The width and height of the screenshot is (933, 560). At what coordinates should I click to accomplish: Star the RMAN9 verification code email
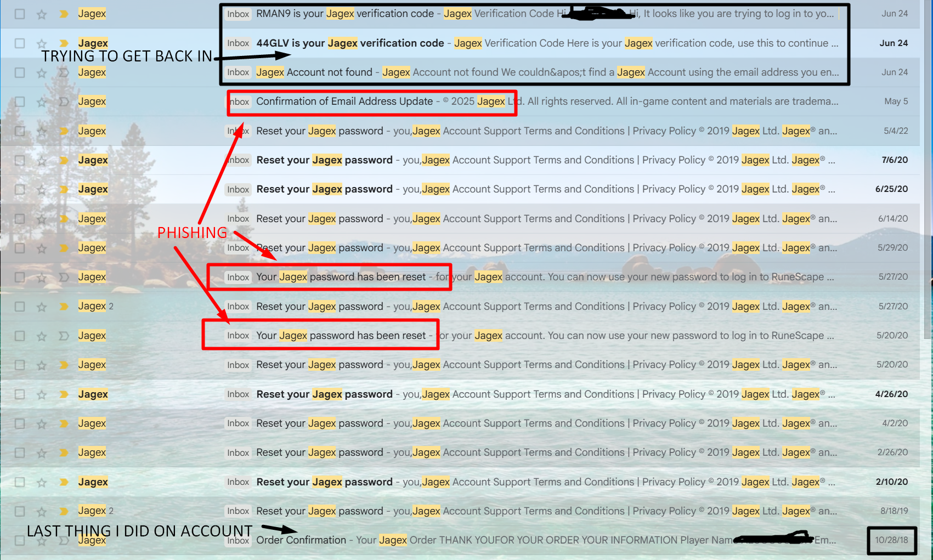(42, 14)
